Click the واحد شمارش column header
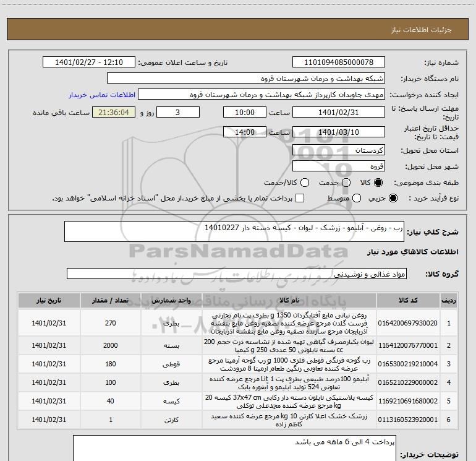The height and width of the screenshot is (461, 476). pos(171,301)
